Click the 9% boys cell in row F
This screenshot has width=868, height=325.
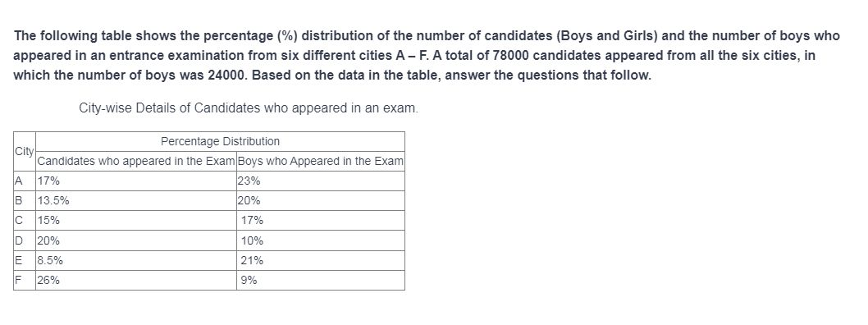tap(321, 280)
